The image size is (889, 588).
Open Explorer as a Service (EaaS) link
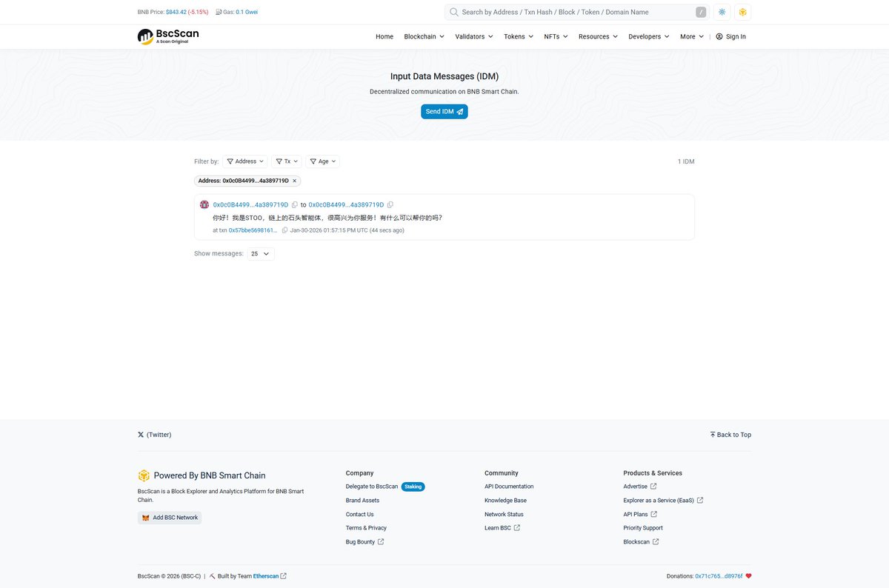663,501
